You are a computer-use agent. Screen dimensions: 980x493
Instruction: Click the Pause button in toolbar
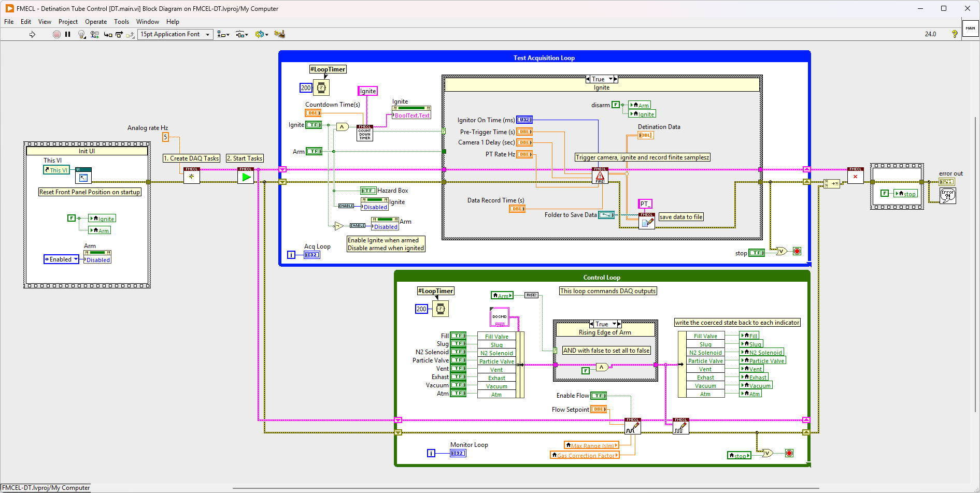pos(68,34)
